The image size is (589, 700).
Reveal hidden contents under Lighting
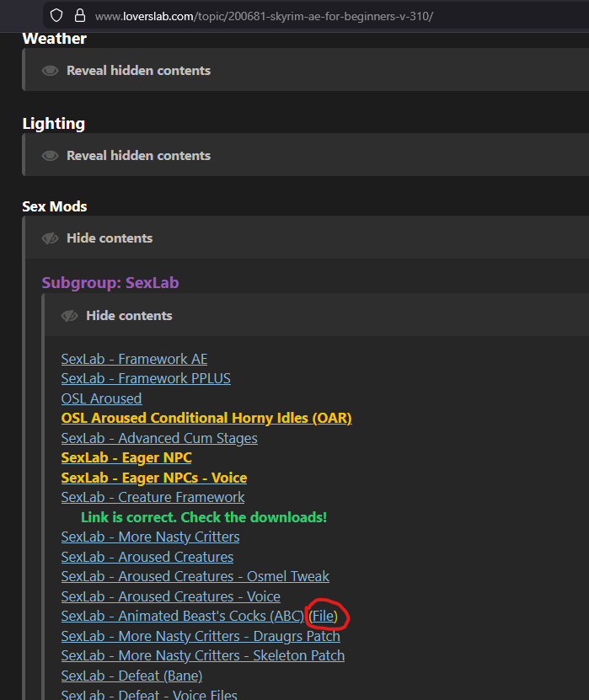coord(138,156)
